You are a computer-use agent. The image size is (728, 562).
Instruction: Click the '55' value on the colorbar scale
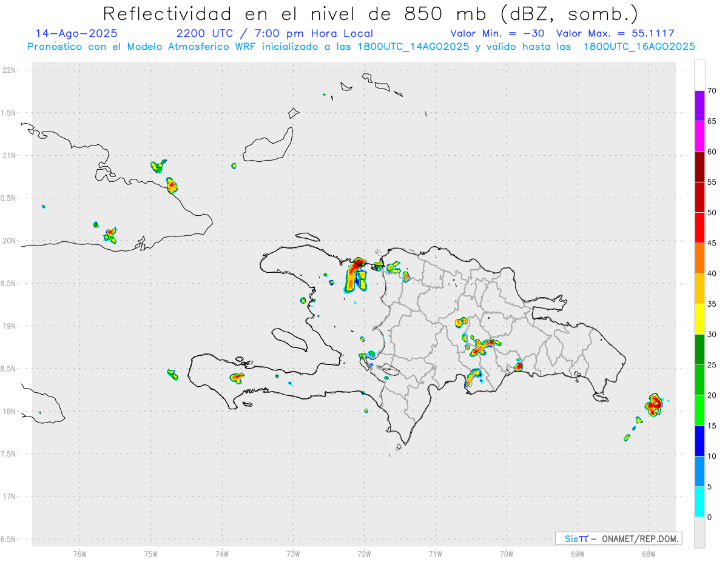tap(712, 182)
